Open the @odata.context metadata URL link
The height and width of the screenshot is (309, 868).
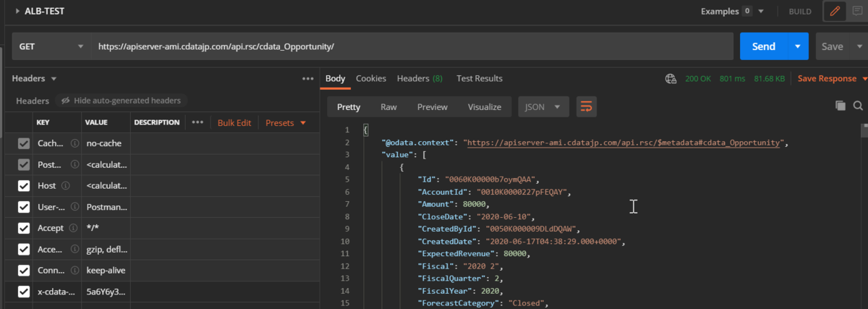click(624, 143)
